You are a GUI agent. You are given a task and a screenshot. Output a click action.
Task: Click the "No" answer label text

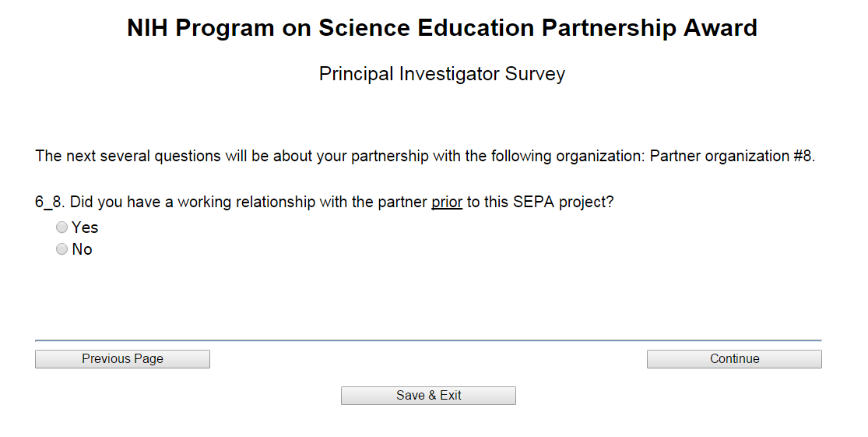click(82, 250)
